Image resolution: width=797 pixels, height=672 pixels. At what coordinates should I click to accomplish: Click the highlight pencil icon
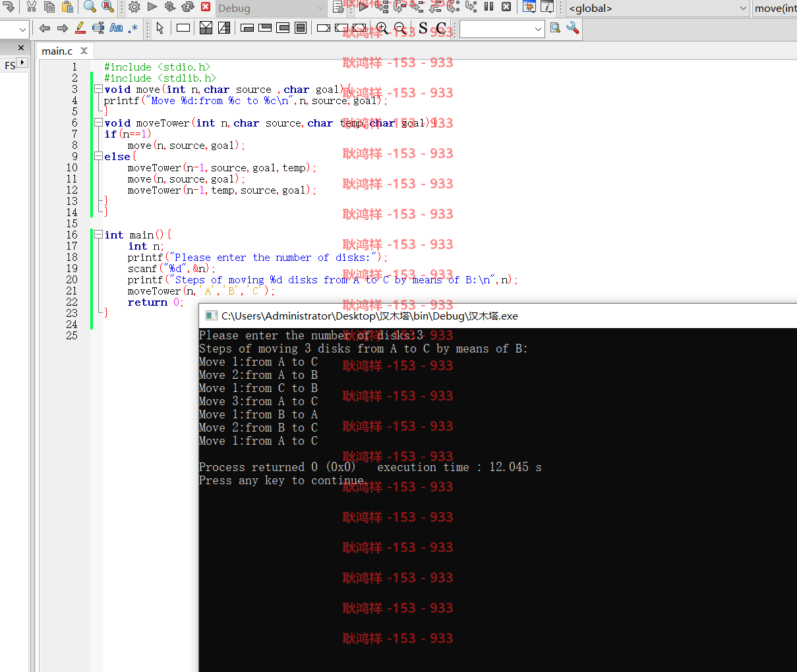(80, 28)
